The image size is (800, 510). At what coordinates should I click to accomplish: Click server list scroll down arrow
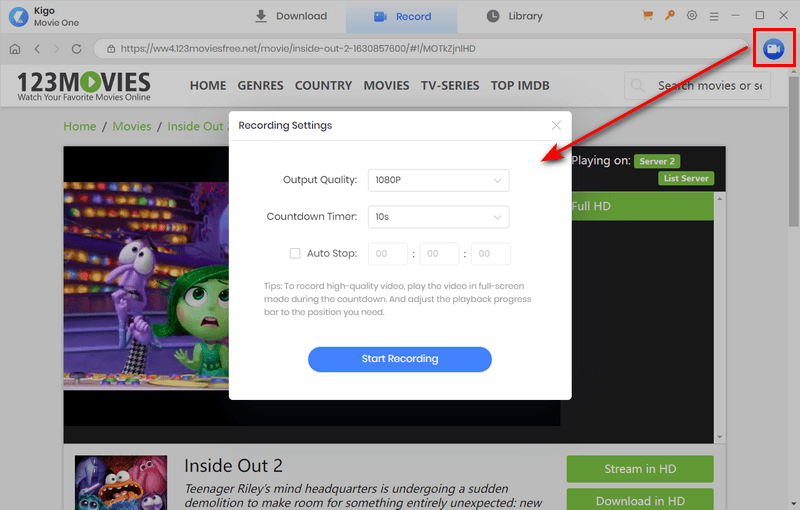pyautogui.click(x=719, y=437)
